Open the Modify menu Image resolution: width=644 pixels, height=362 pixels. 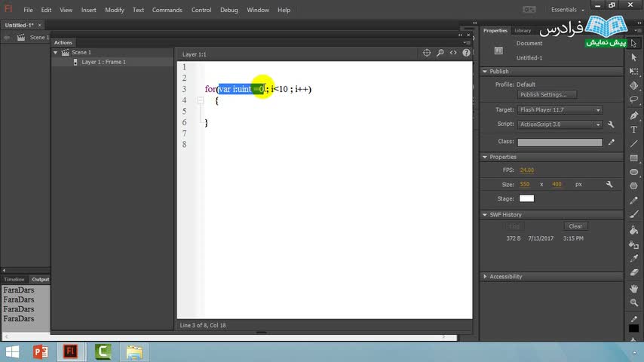[115, 10]
